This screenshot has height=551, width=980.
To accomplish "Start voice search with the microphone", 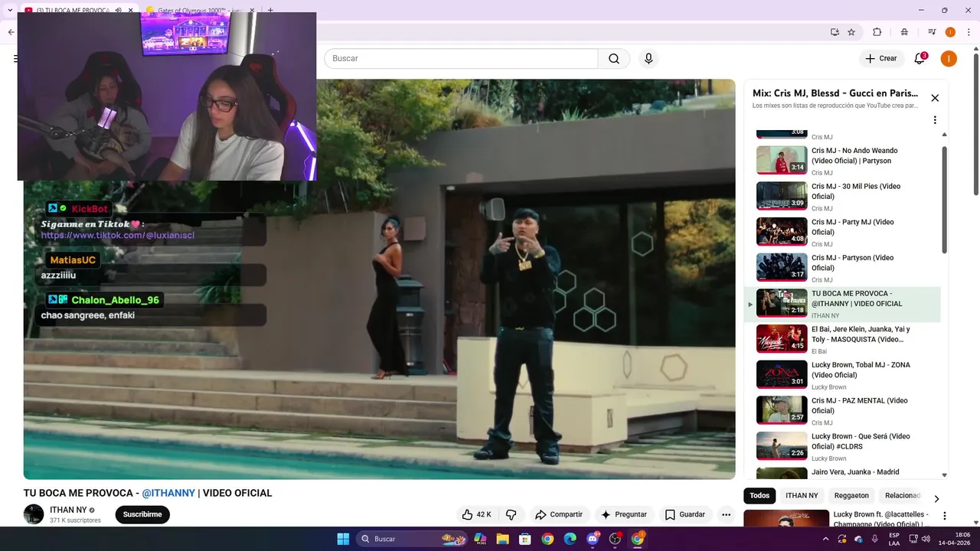I will point(648,58).
